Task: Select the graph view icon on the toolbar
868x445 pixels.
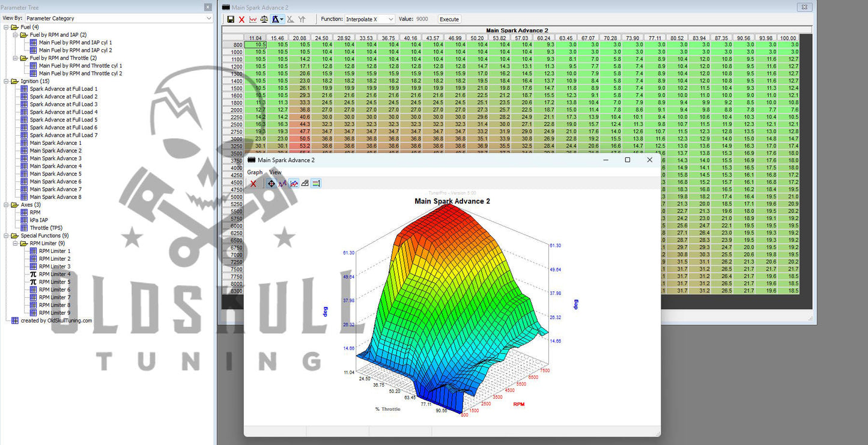Action: tap(252, 19)
